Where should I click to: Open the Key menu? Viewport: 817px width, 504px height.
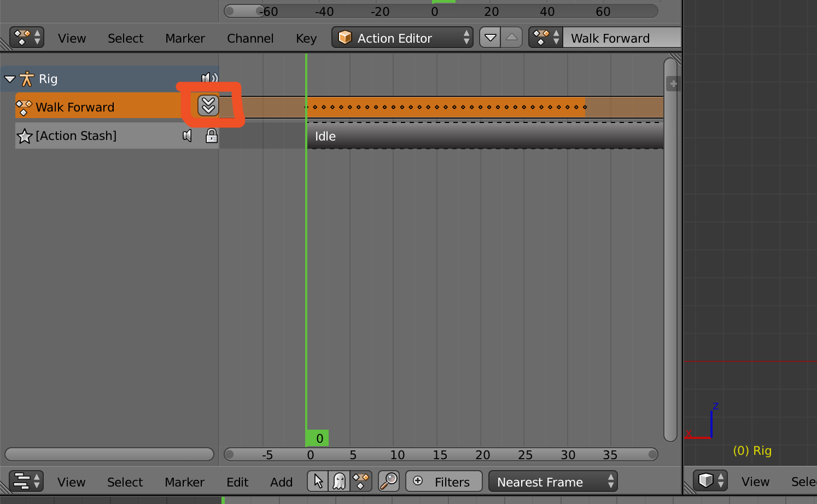tap(306, 38)
